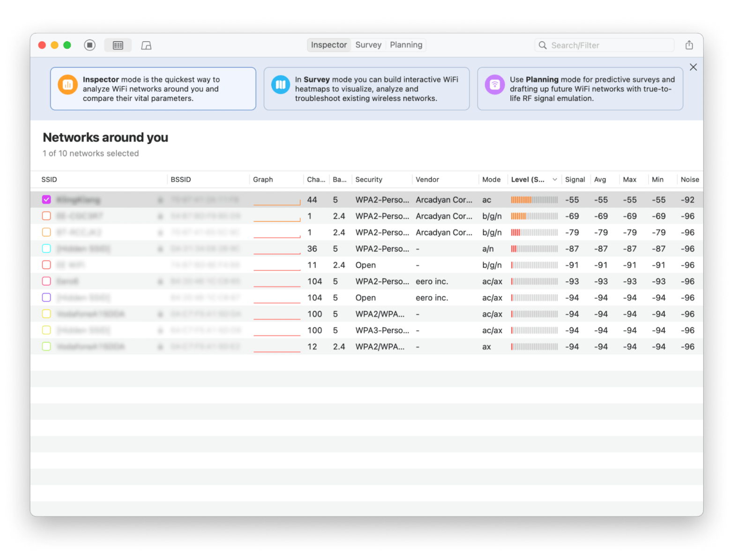Image resolution: width=731 pixels, height=560 pixels.
Task: Switch to the Survey tab
Action: [x=368, y=45]
